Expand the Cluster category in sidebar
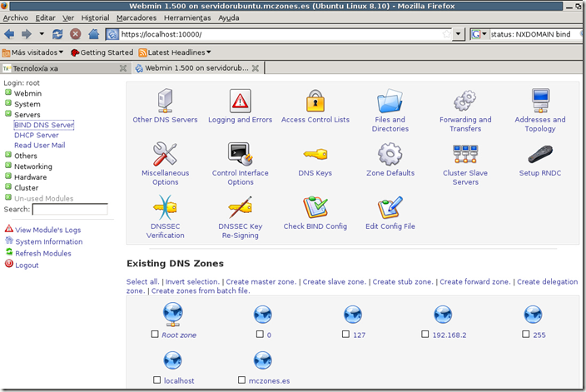586x392 pixels. 8,186
